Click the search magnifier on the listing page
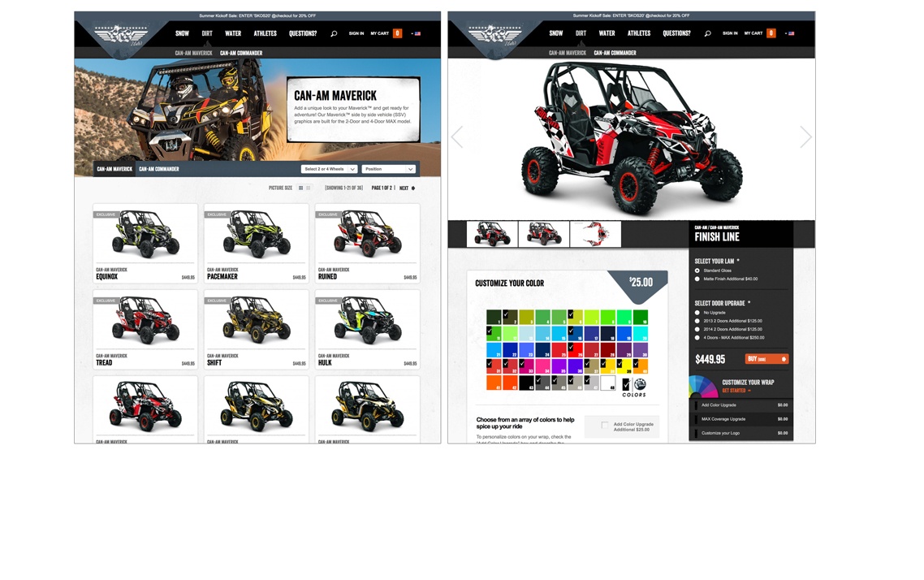The image size is (924, 580). pos(334,33)
